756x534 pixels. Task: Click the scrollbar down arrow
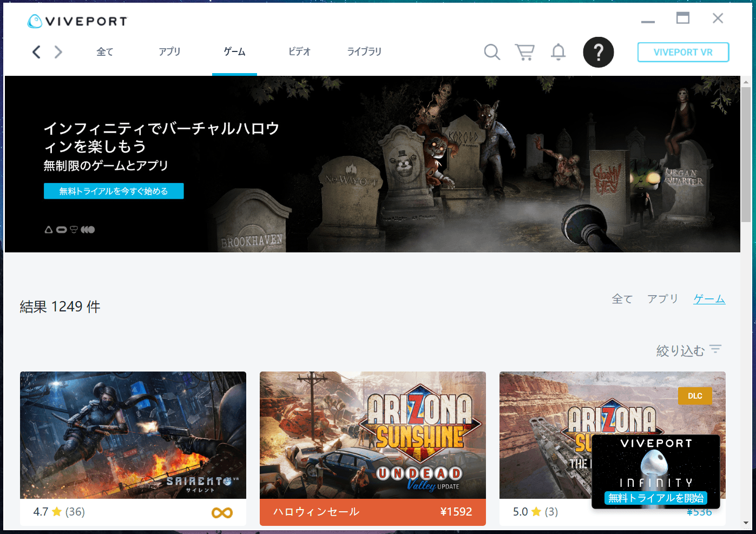tap(746, 523)
